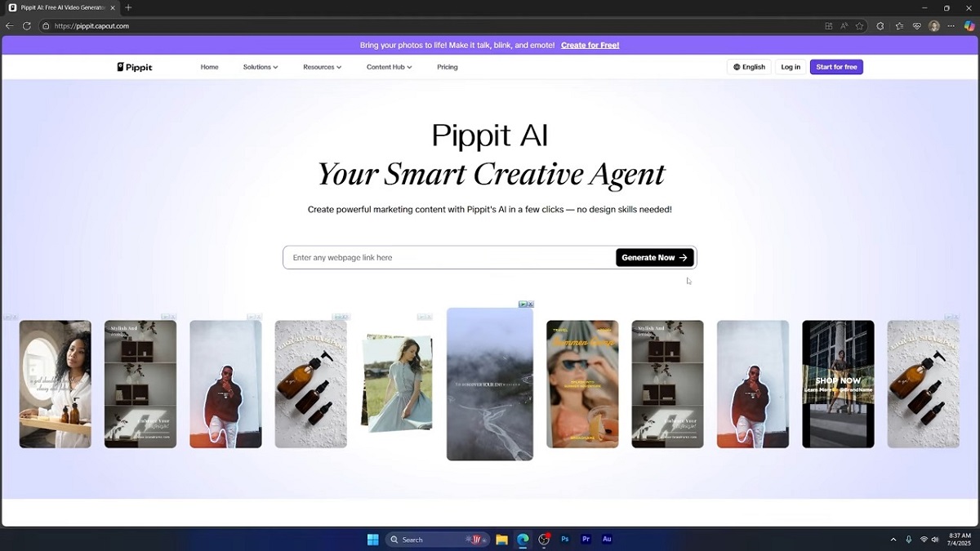This screenshot has height=551, width=980.
Task: Open the summer sunglasses woman template card
Action: (582, 384)
